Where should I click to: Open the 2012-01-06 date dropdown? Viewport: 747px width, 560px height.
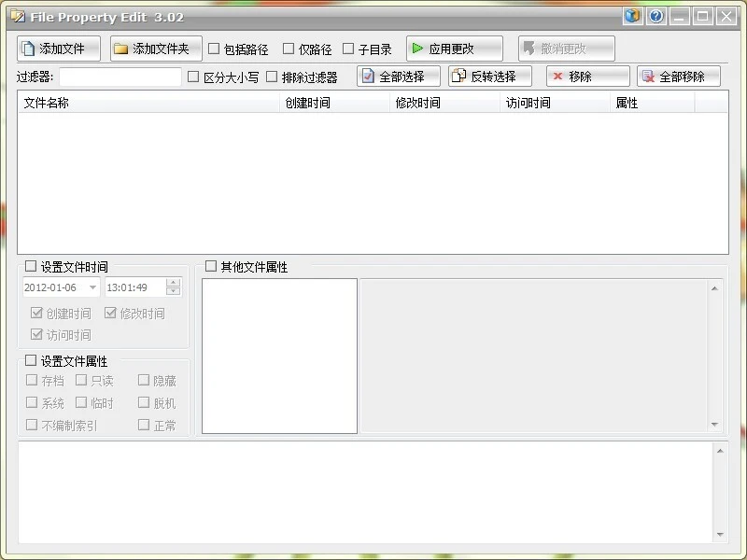tap(92, 287)
